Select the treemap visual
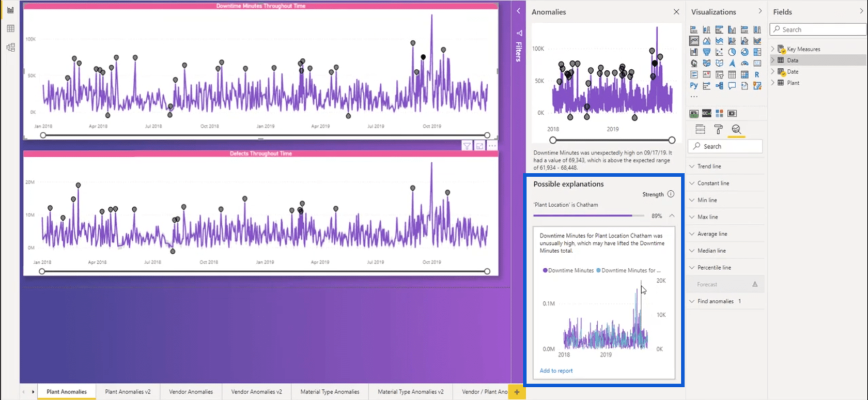Image resolution: width=868 pixels, height=400 pixels. (757, 52)
